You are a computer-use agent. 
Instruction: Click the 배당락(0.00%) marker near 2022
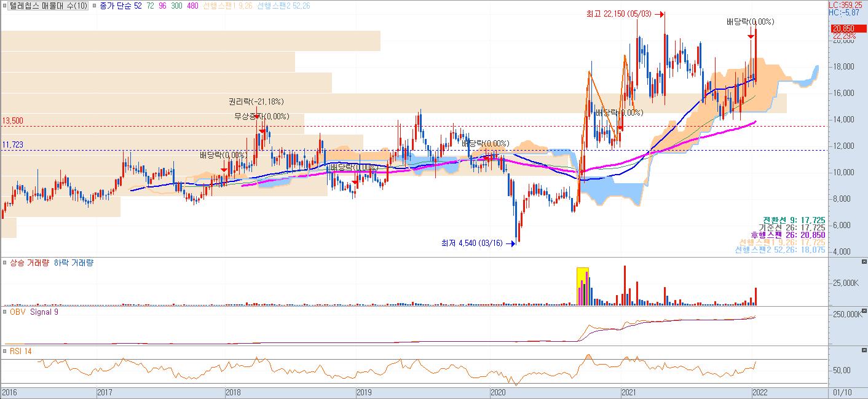click(x=750, y=22)
